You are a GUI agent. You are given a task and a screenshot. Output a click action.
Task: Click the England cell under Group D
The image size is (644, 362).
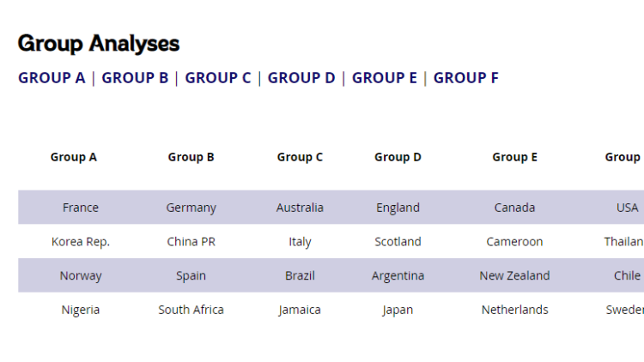click(x=398, y=208)
